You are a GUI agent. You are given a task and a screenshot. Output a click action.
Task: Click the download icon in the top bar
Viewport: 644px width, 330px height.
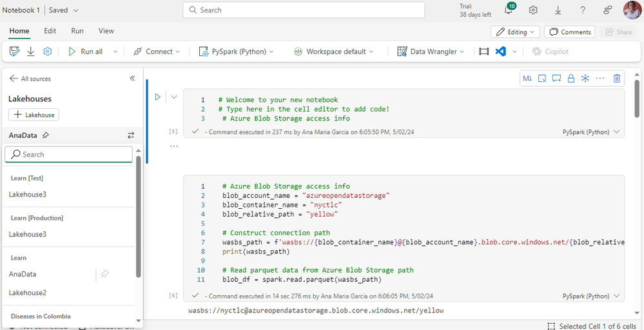point(558,10)
